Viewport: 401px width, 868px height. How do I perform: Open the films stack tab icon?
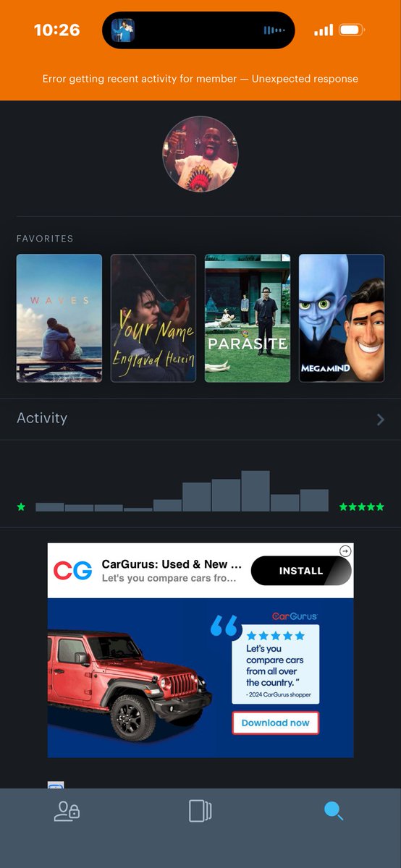tap(200, 811)
